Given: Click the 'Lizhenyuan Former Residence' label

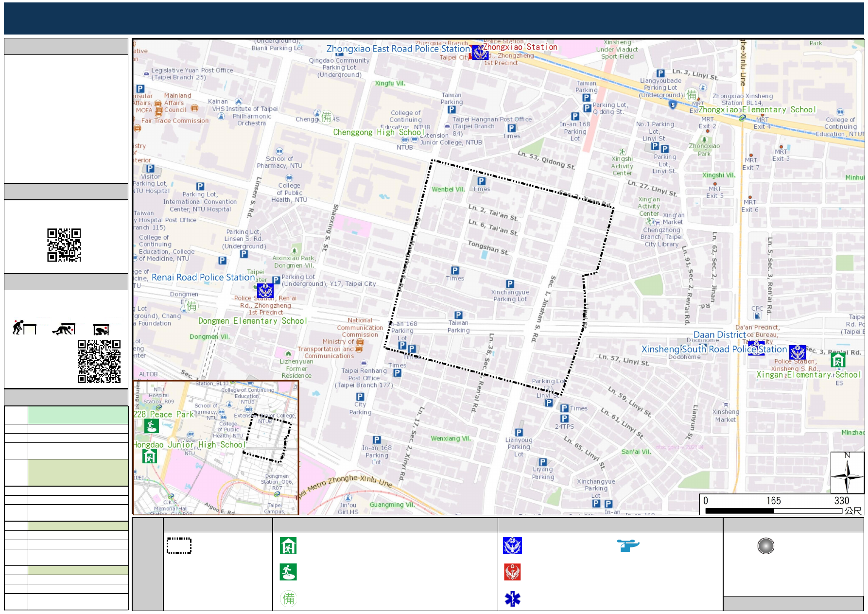Looking at the screenshot, I should point(296,368).
